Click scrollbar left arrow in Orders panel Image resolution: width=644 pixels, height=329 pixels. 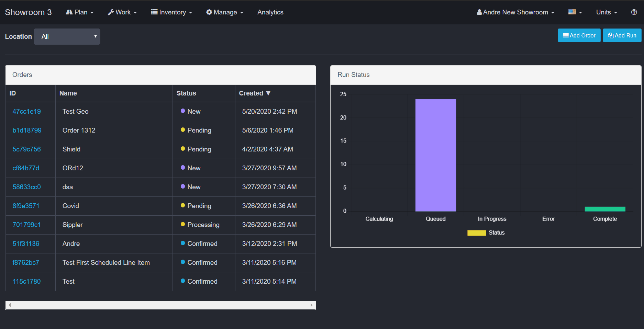tap(10, 305)
